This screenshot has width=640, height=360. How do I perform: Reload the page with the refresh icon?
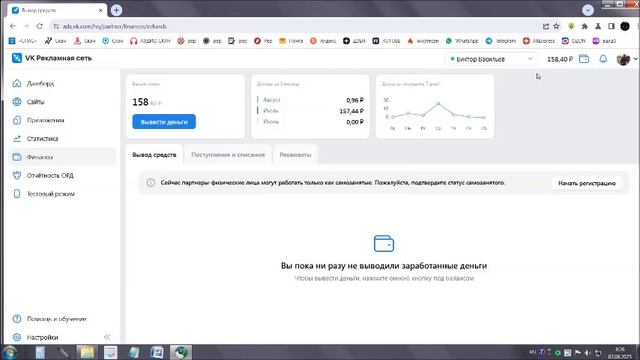(x=40, y=26)
